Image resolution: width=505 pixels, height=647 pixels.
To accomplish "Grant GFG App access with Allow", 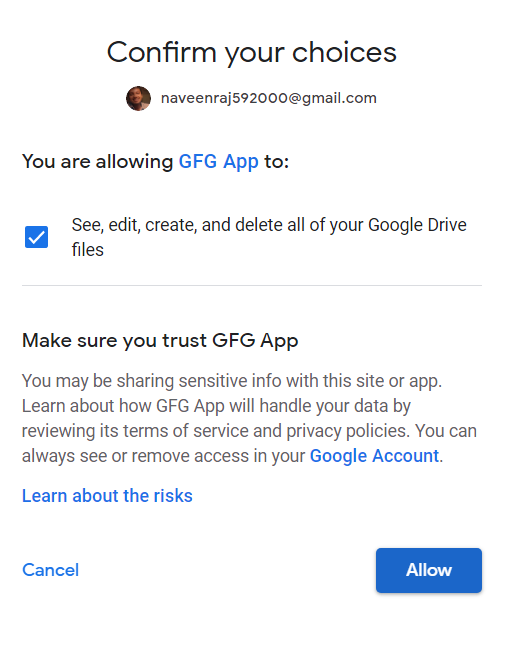I will pos(429,570).
